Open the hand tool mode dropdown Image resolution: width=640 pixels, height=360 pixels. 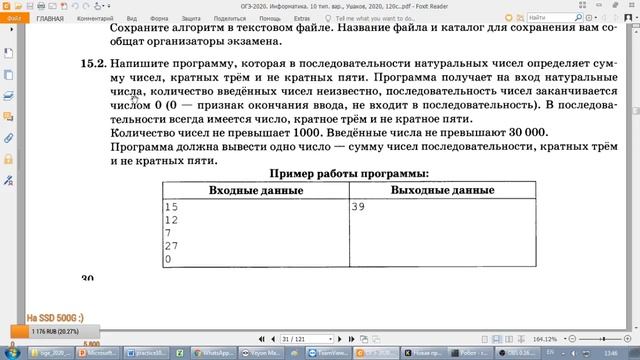(x=103, y=6)
